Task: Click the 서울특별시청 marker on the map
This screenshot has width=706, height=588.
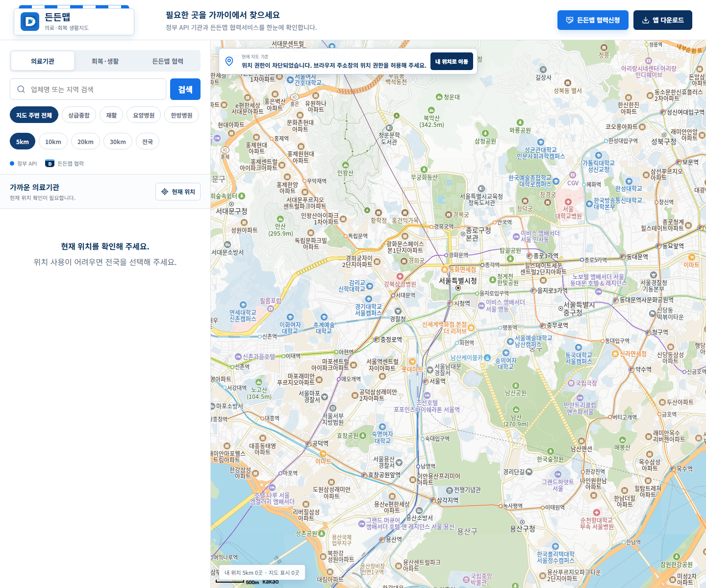Action: [x=458, y=288]
